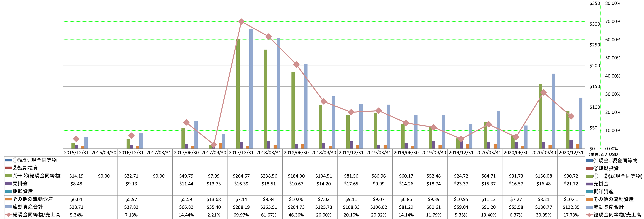Click the $11.12 other current assets cell
This screenshot has width=644, height=219.
point(488,199)
